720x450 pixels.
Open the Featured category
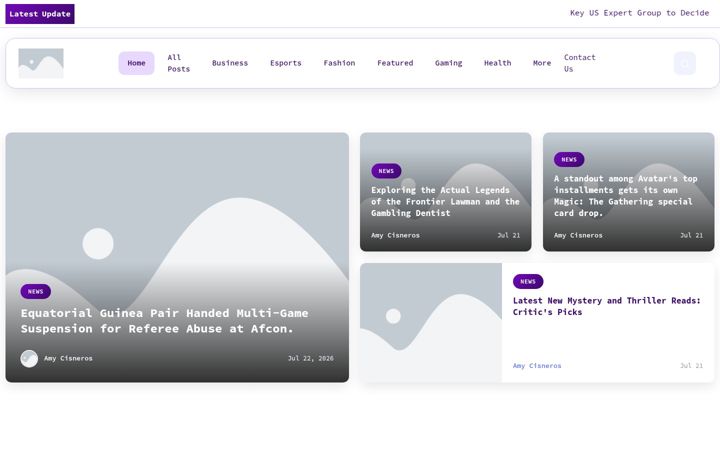[395, 63]
